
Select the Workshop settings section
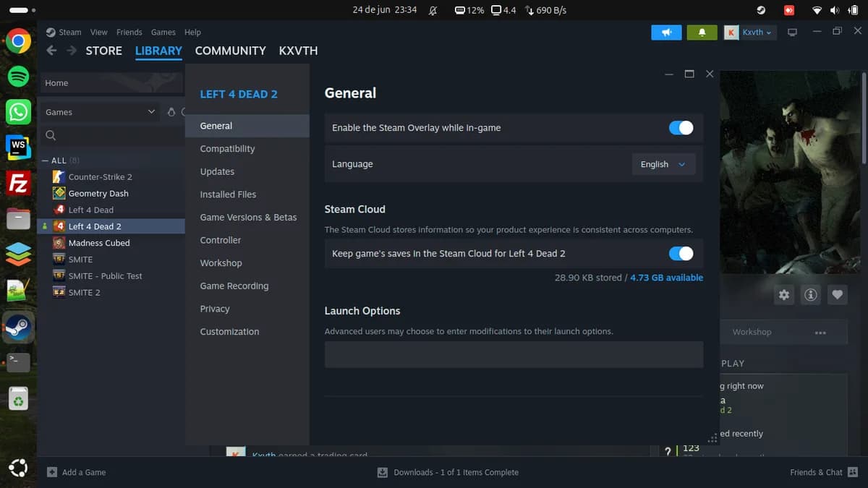pos(247,263)
